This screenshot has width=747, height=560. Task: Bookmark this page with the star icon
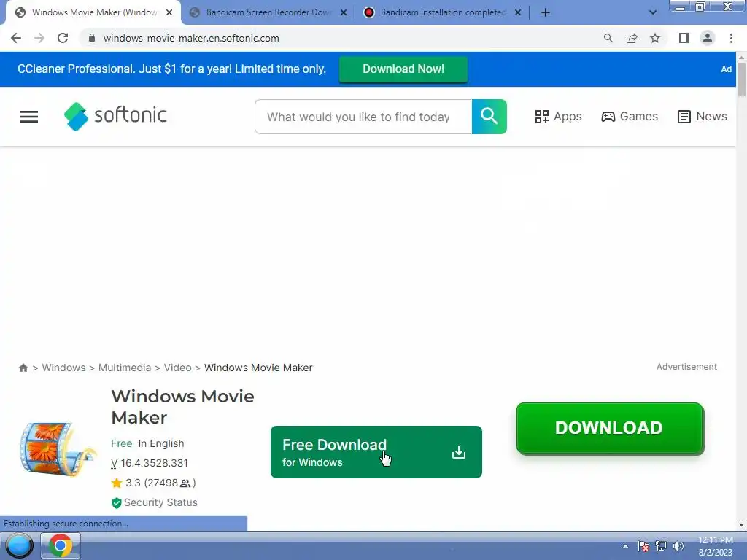655,38
